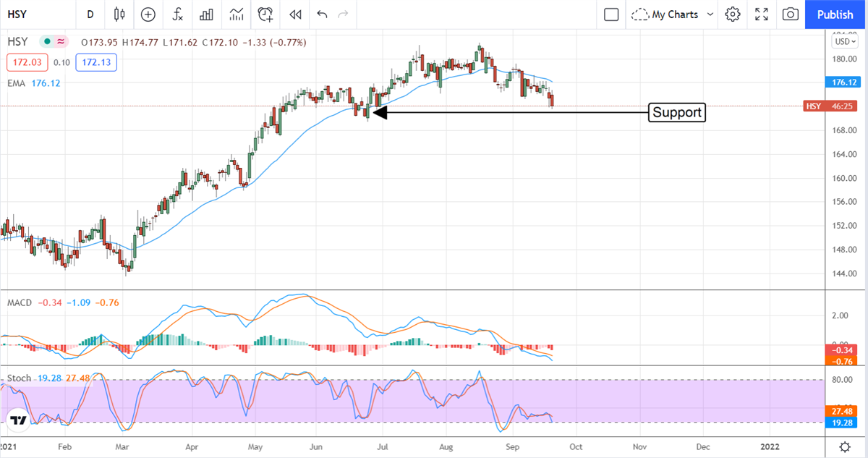Toggle the green market status dot
The width and height of the screenshot is (868, 458).
point(47,42)
